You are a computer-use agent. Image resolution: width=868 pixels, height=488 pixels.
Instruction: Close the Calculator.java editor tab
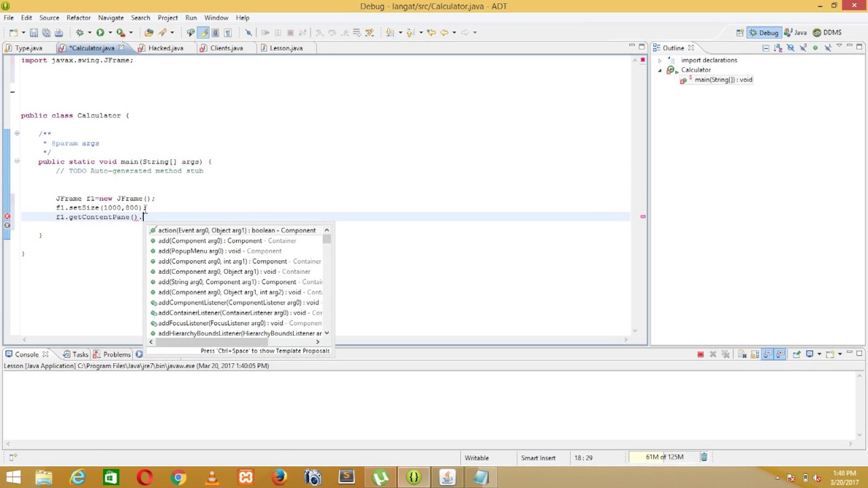pos(121,48)
